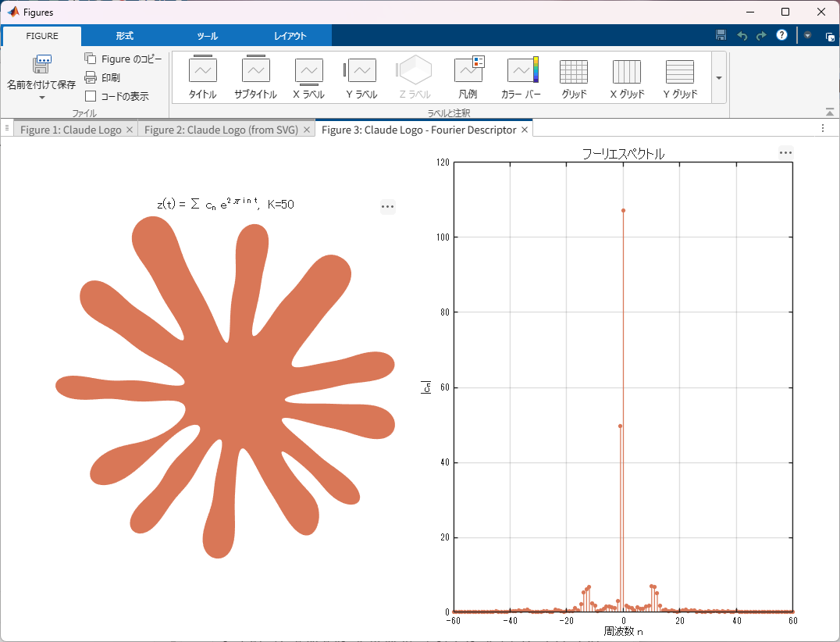Toggle the グリッド grid lines

[x=574, y=77]
